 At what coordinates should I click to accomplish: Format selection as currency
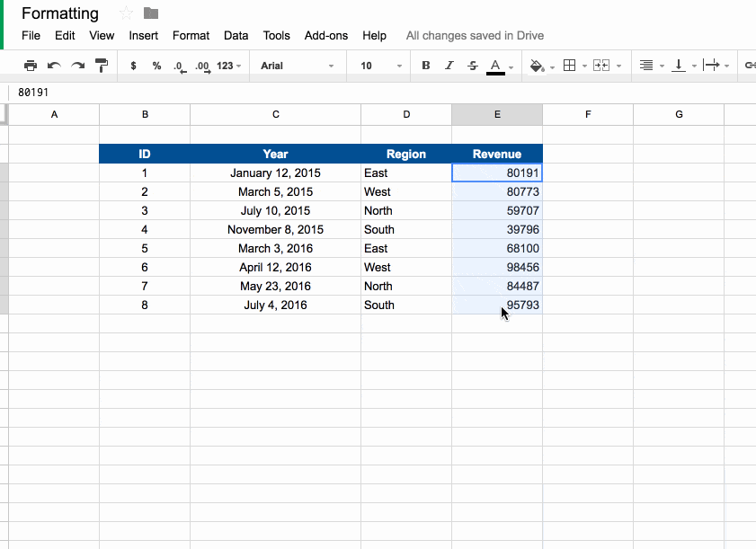133,66
